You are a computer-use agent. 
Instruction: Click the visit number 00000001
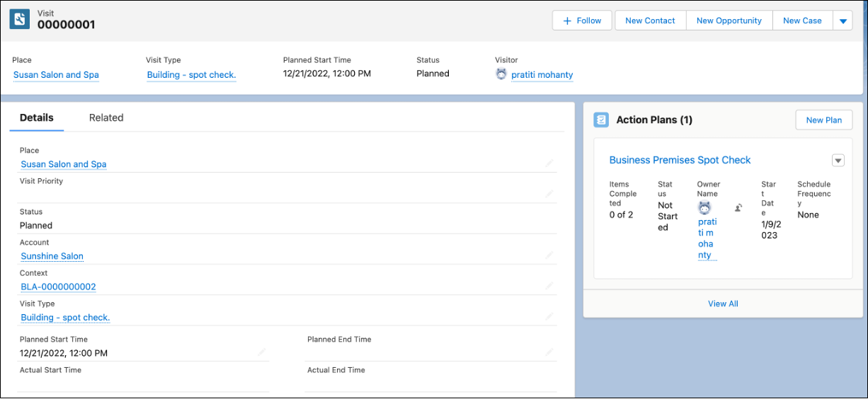[66, 25]
